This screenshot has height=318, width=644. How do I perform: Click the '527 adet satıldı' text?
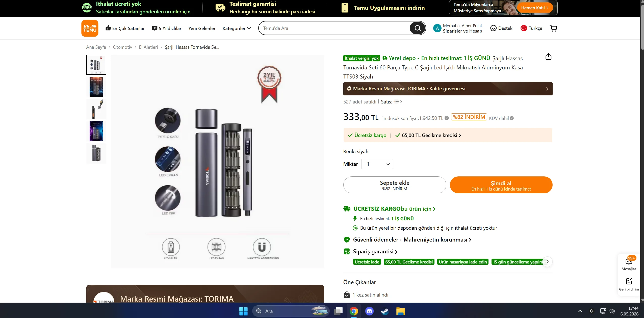[x=360, y=102]
